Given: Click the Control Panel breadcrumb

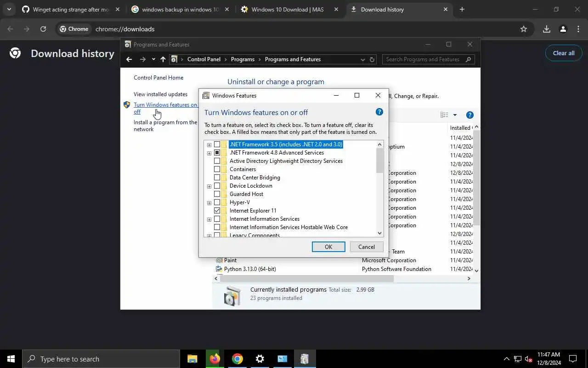Looking at the screenshot, I should (x=204, y=59).
